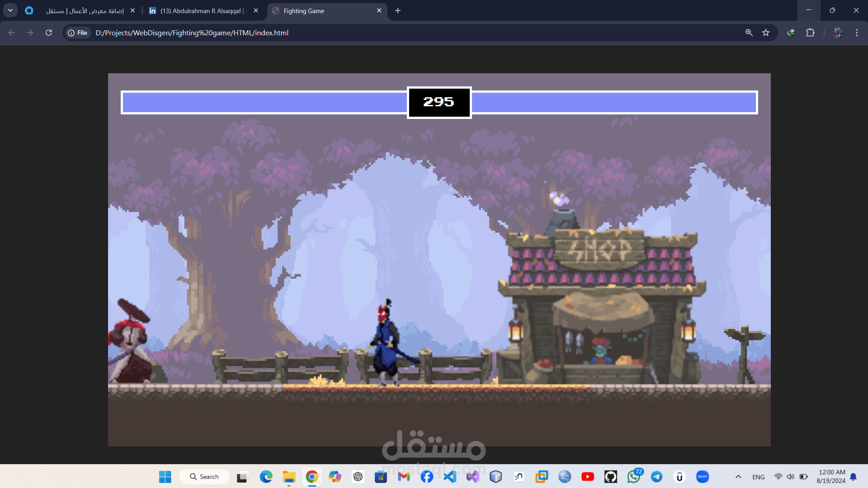Bookmark this page with the star icon
This screenshot has height=488, width=868.
pyautogui.click(x=766, y=33)
